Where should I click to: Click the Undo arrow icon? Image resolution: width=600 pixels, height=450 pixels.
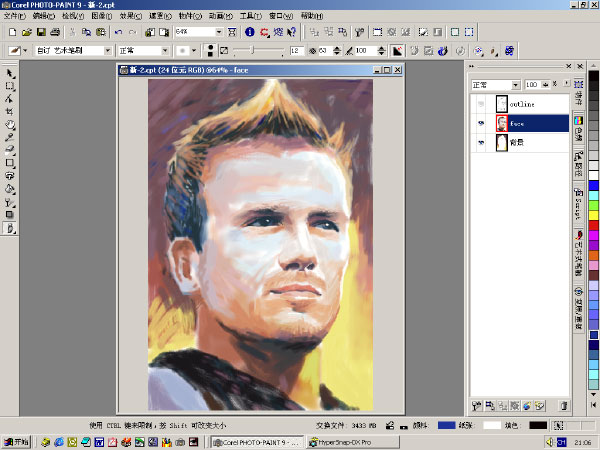click(118, 32)
